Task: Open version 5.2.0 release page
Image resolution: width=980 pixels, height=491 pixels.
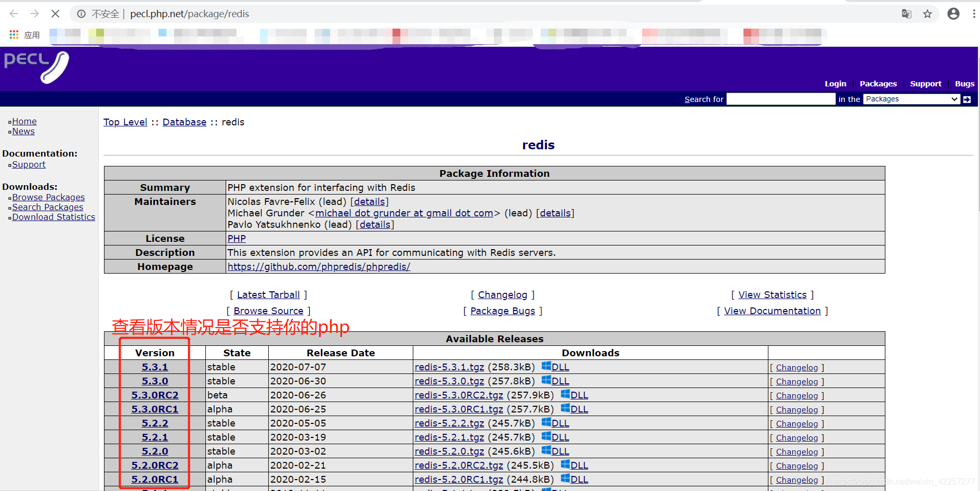Action: (155, 451)
